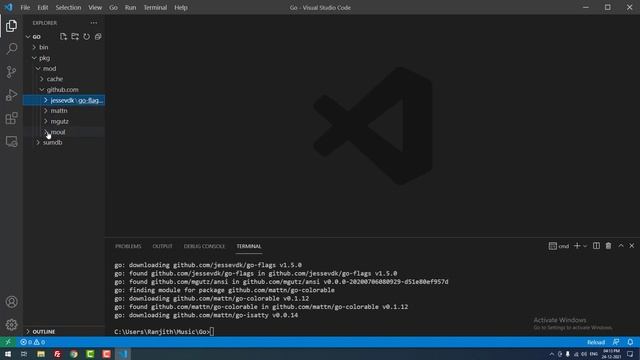Screen dimensions: 640x360
Task: Open the Remote Explorer icon
Action: coord(11,141)
